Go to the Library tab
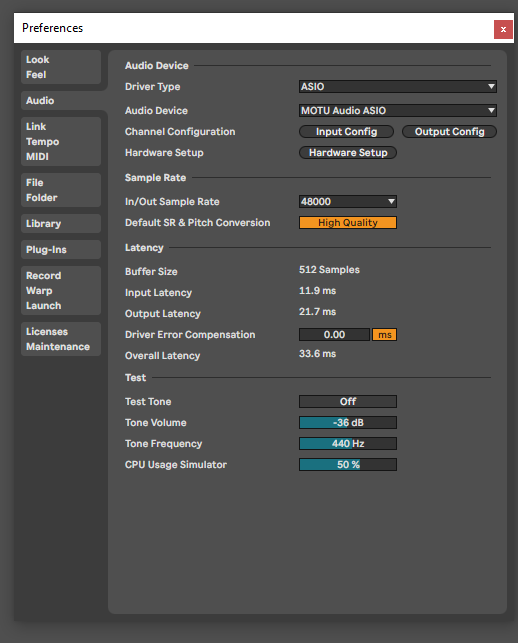The image size is (518, 643). pyautogui.click(x=61, y=223)
